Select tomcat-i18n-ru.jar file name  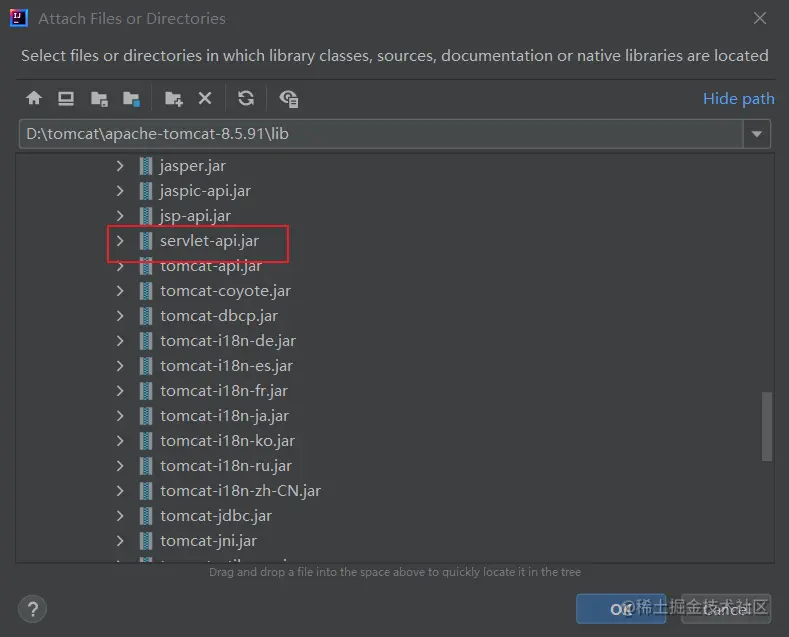(x=226, y=466)
